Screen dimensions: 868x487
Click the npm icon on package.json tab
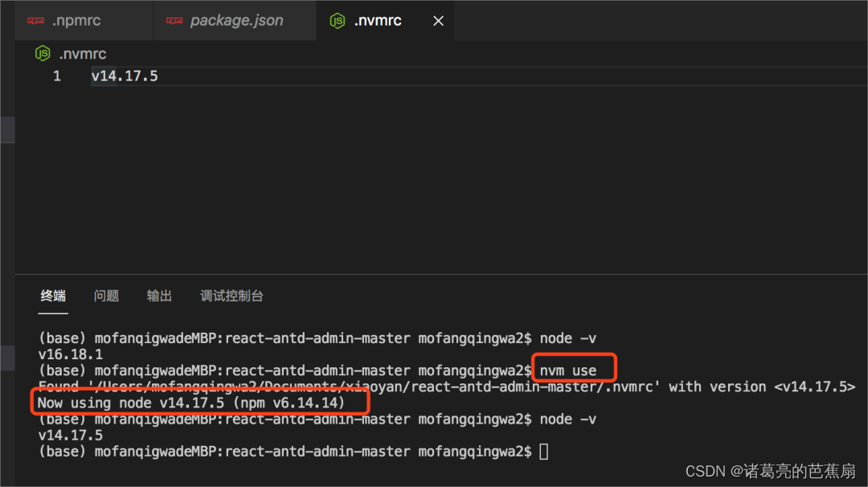click(x=174, y=20)
